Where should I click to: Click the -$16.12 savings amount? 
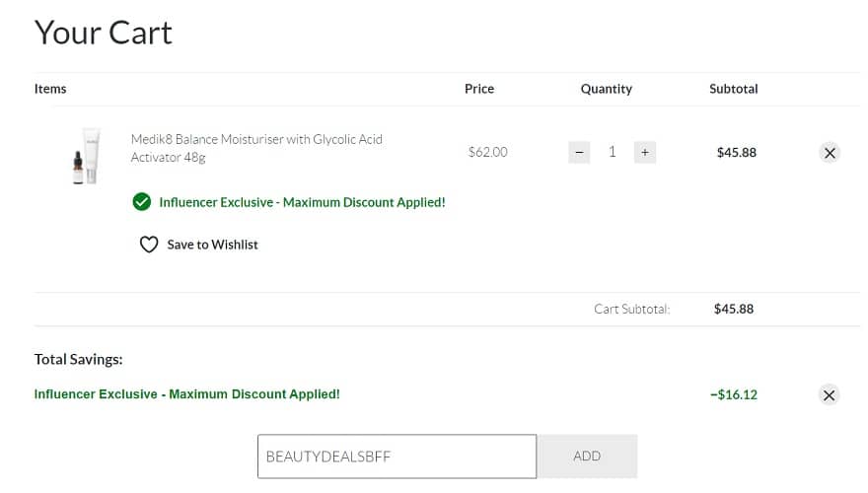pyautogui.click(x=734, y=394)
